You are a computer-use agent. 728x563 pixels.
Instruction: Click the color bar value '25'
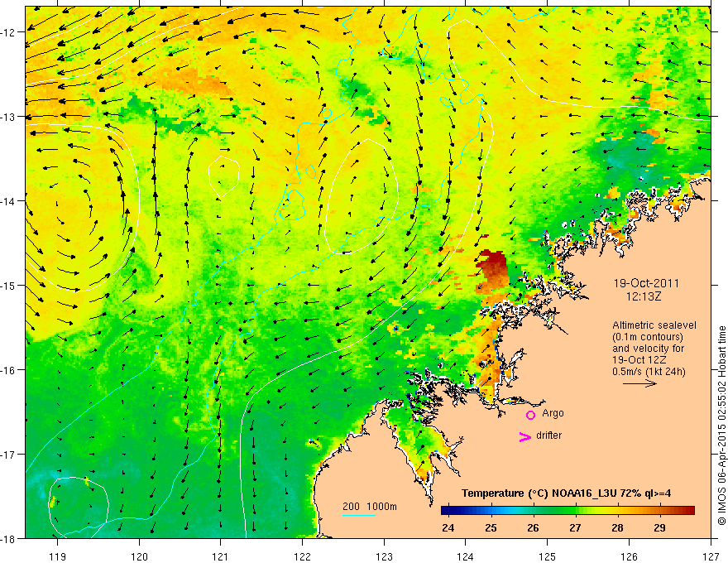(x=491, y=527)
